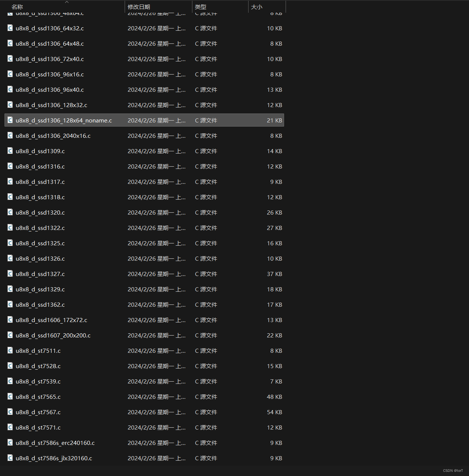
Task: Click the file icon of u8x8_d_ssd1306_96x40.c
Action: coord(10,90)
